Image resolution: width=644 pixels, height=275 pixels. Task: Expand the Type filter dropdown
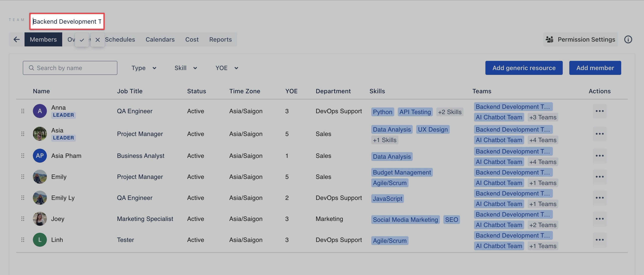click(144, 68)
